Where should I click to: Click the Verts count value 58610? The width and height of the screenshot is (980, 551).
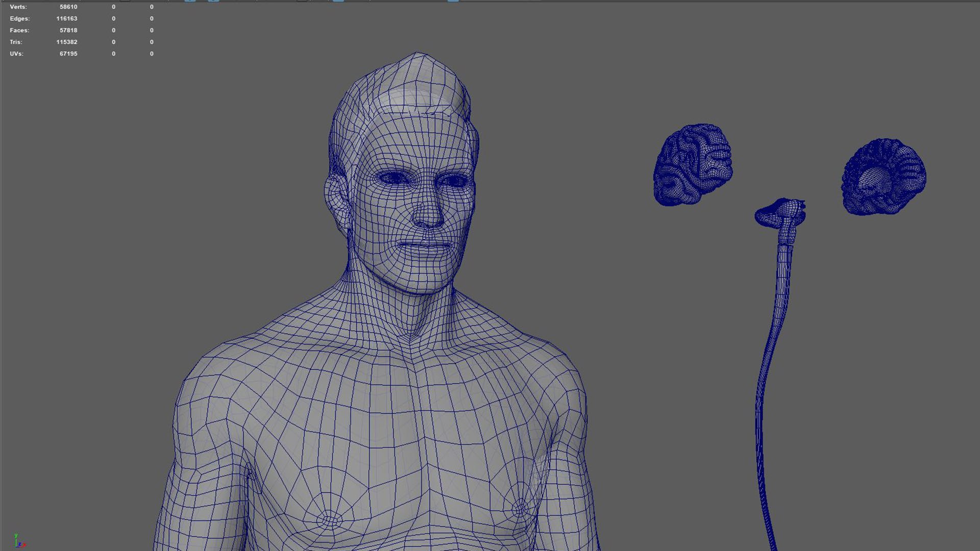(x=68, y=7)
